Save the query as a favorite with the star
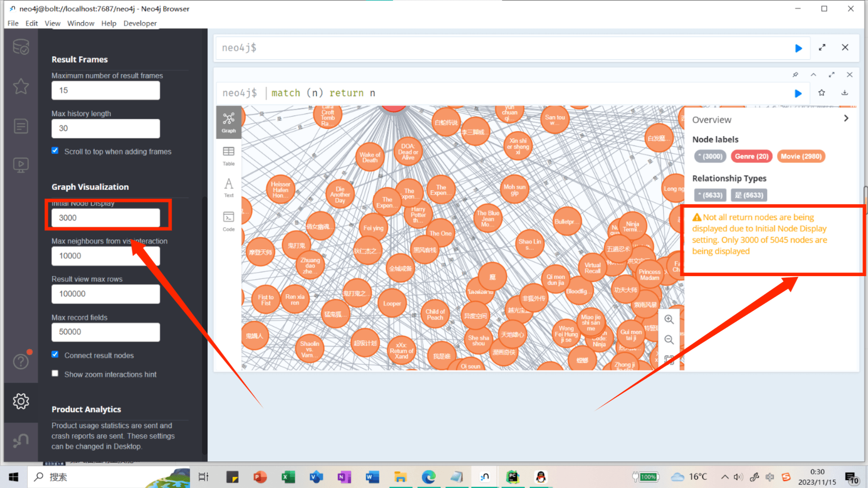 821,93
